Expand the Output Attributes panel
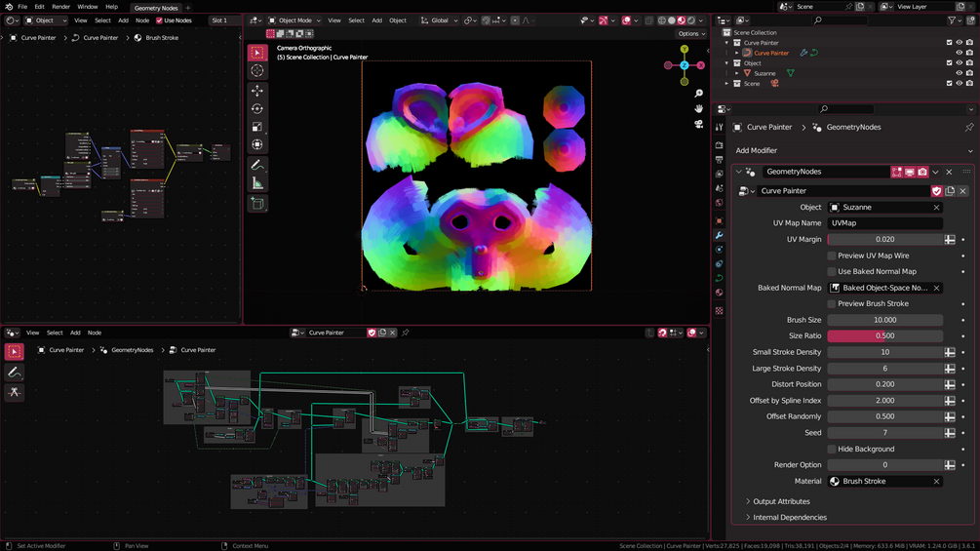The width and height of the screenshot is (980, 551). pyautogui.click(x=781, y=501)
